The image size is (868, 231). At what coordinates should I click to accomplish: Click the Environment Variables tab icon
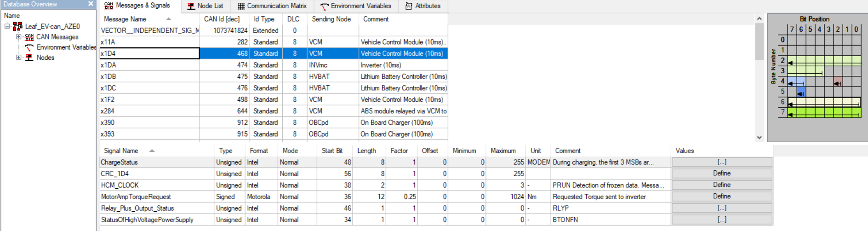coord(325,6)
